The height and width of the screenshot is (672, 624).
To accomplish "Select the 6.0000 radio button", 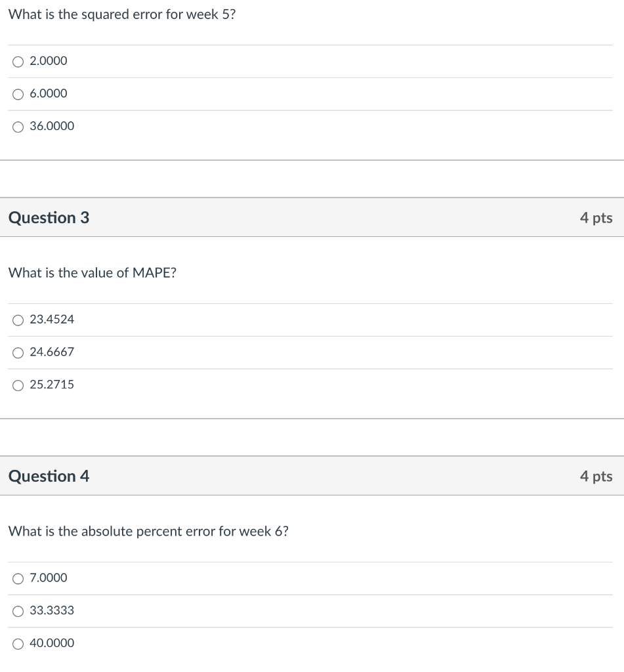I will click(18, 94).
